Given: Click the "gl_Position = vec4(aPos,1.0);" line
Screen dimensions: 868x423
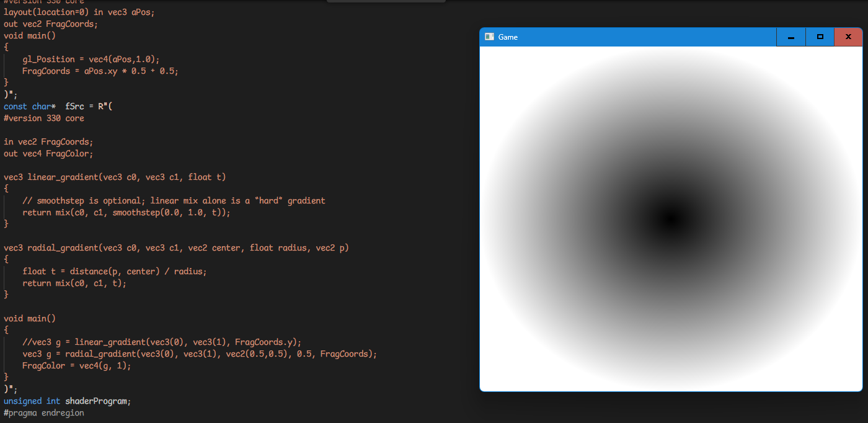Looking at the screenshot, I should 91,60.
